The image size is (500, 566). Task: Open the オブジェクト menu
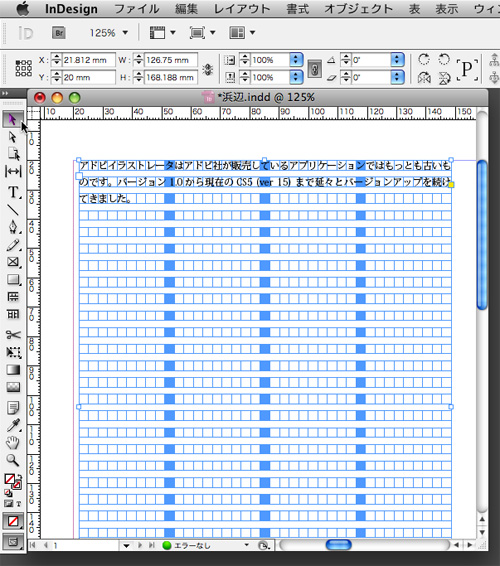click(358, 8)
